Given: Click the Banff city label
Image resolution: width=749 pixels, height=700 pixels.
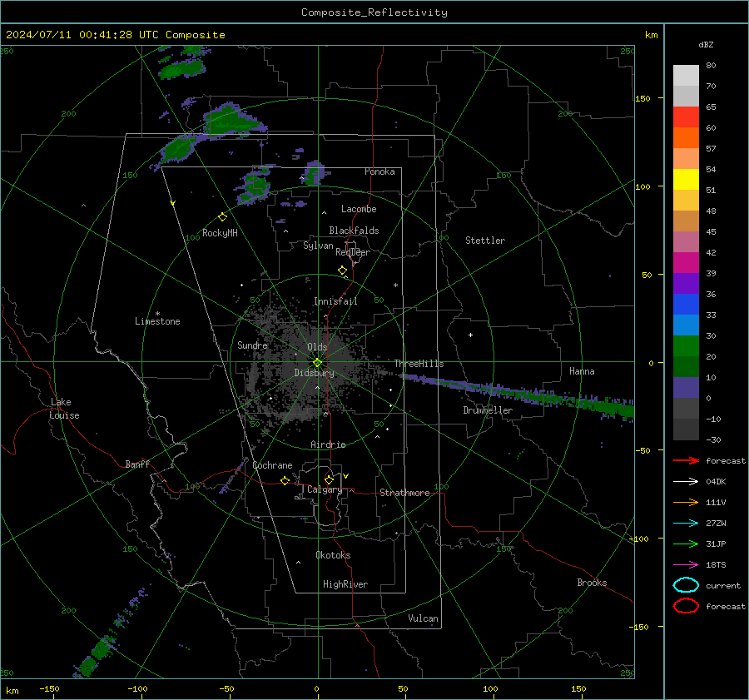Looking at the screenshot, I should [137, 464].
